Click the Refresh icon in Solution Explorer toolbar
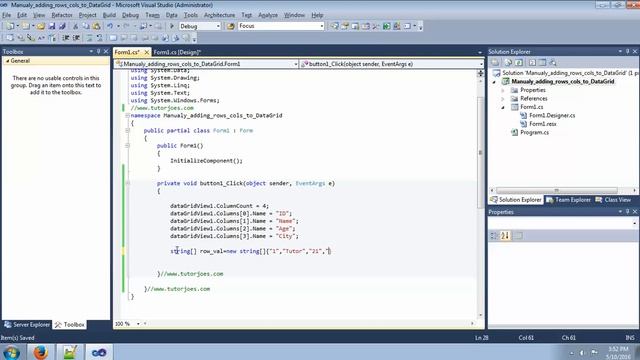 [519, 62]
